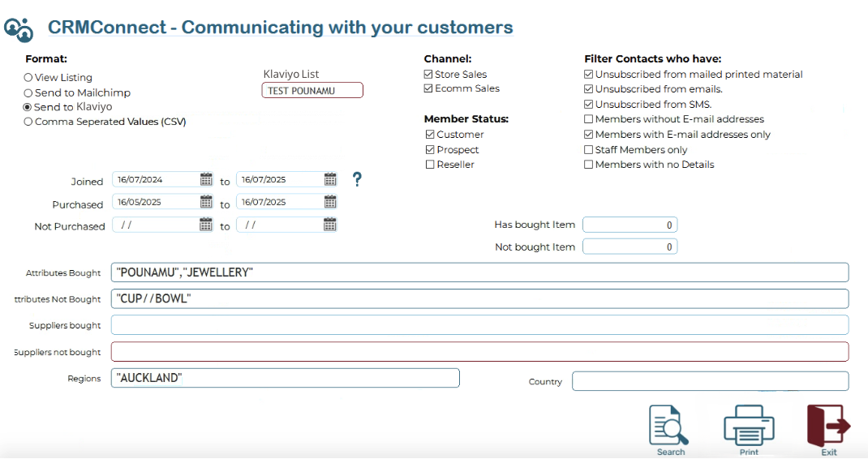
Task: Click the 'Joined' row label
Action: 87,182
